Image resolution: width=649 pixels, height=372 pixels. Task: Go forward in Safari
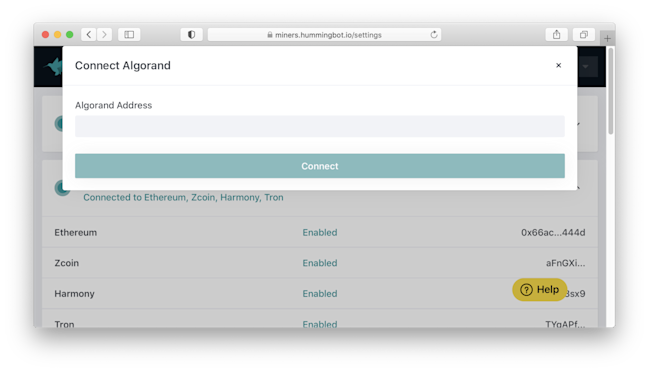click(x=104, y=35)
